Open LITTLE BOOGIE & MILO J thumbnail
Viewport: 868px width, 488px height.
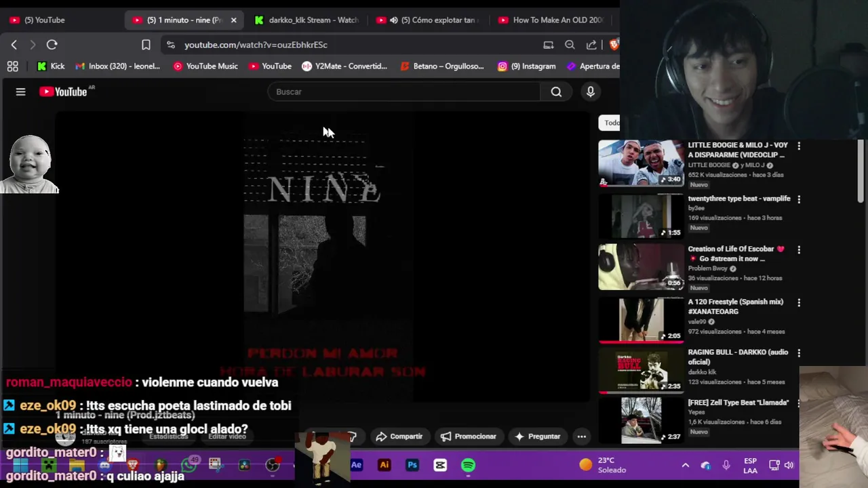pos(641,163)
